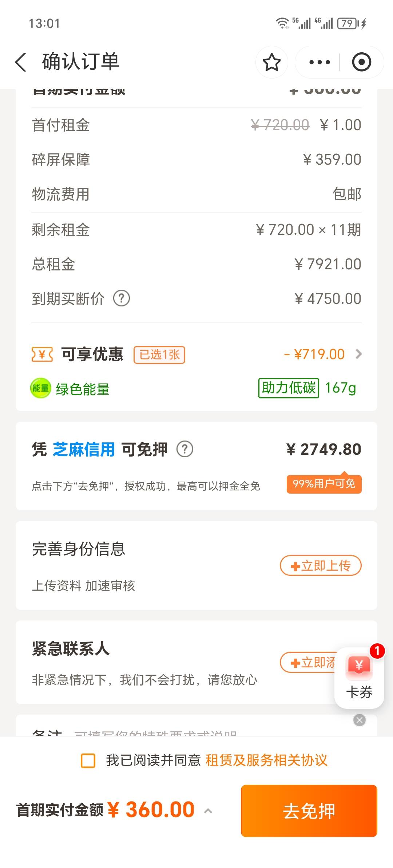Tap the low-carbon support green badge

coord(289,388)
